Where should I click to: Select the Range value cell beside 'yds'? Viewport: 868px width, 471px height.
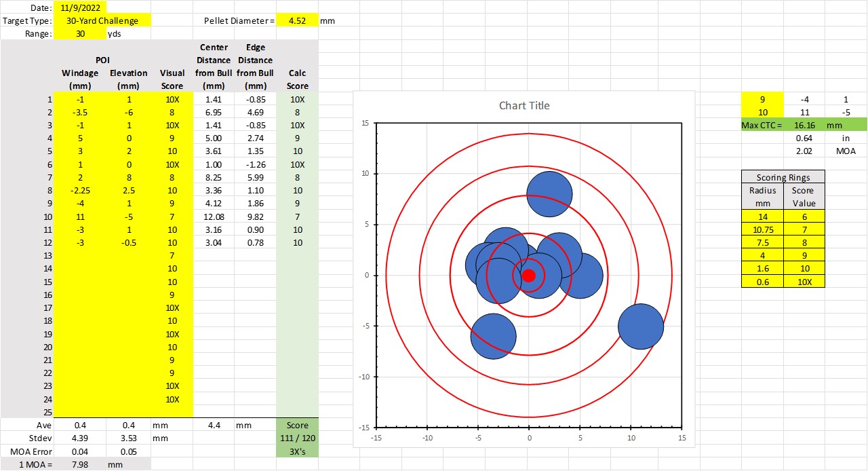tap(80, 33)
